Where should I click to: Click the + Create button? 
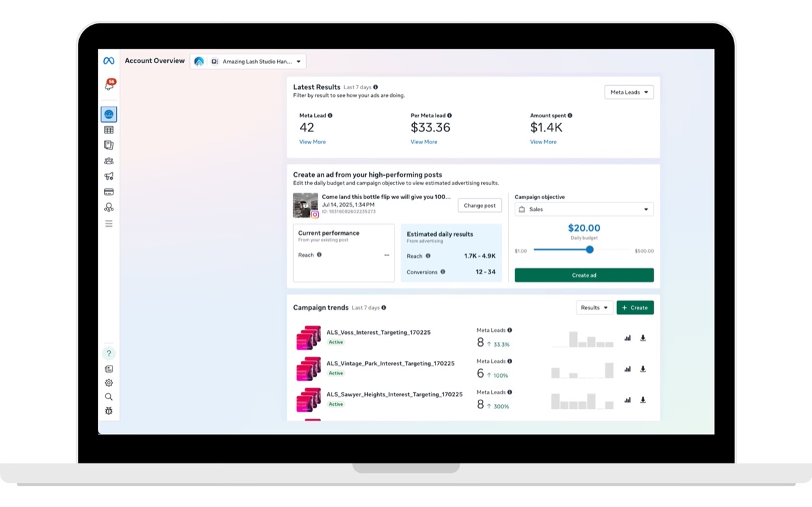click(x=635, y=308)
